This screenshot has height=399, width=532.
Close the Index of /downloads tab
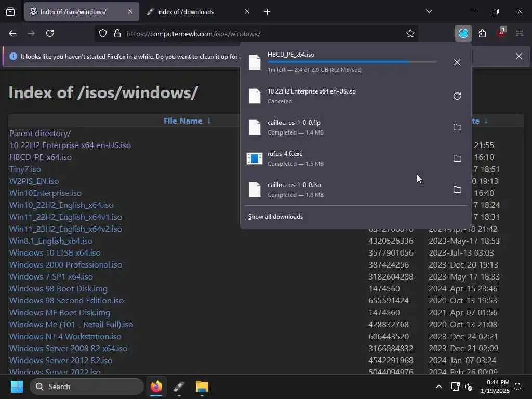(247, 11)
